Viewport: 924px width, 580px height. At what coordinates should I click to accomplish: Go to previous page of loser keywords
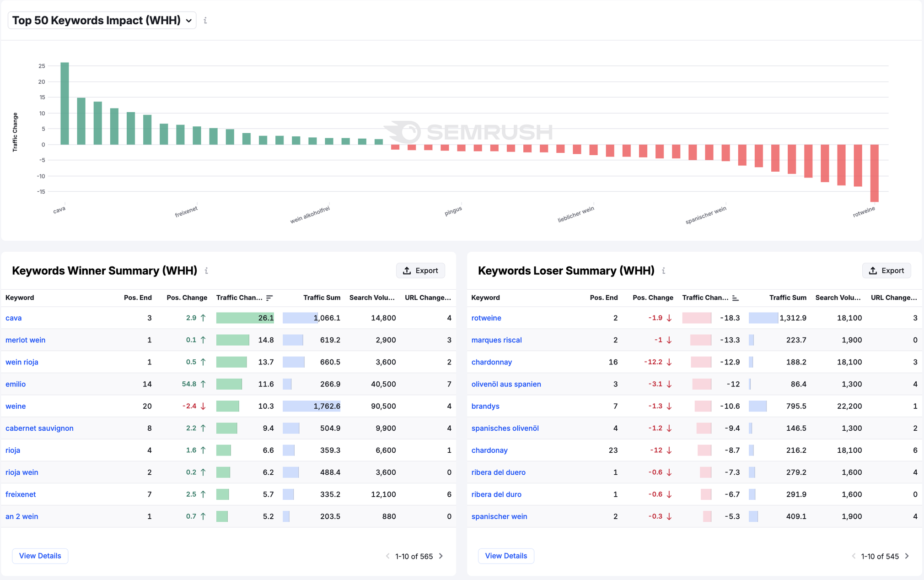854,556
